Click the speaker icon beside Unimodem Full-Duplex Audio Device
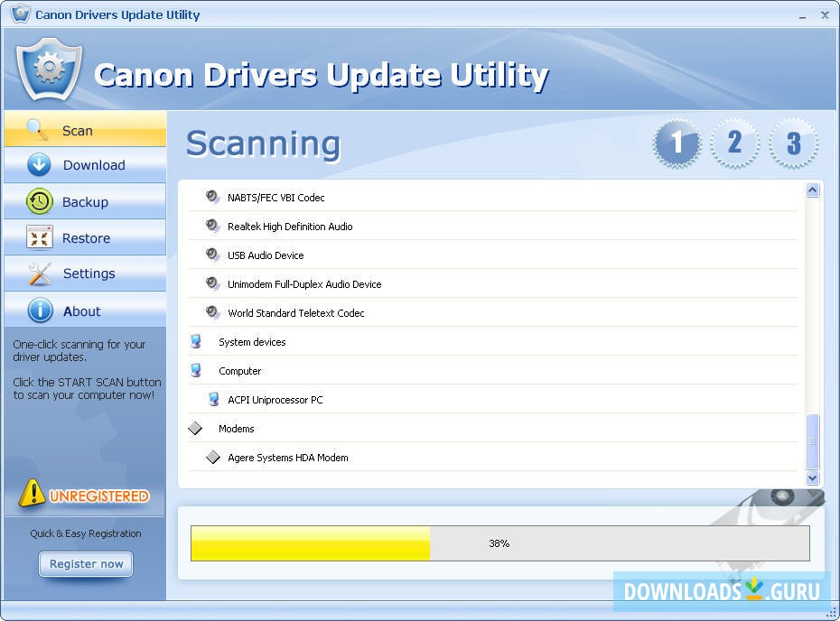The width and height of the screenshot is (840, 621). [x=212, y=283]
